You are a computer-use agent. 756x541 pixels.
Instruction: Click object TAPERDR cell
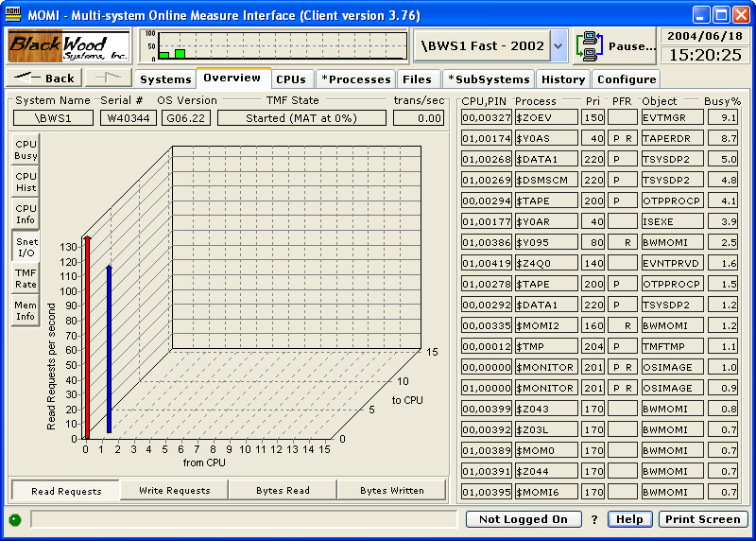672,138
